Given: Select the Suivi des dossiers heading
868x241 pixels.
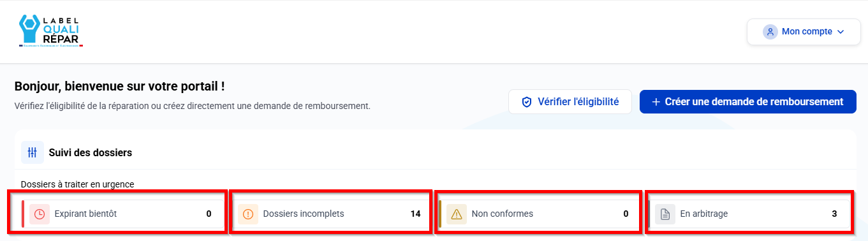Looking at the screenshot, I should 91,153.
